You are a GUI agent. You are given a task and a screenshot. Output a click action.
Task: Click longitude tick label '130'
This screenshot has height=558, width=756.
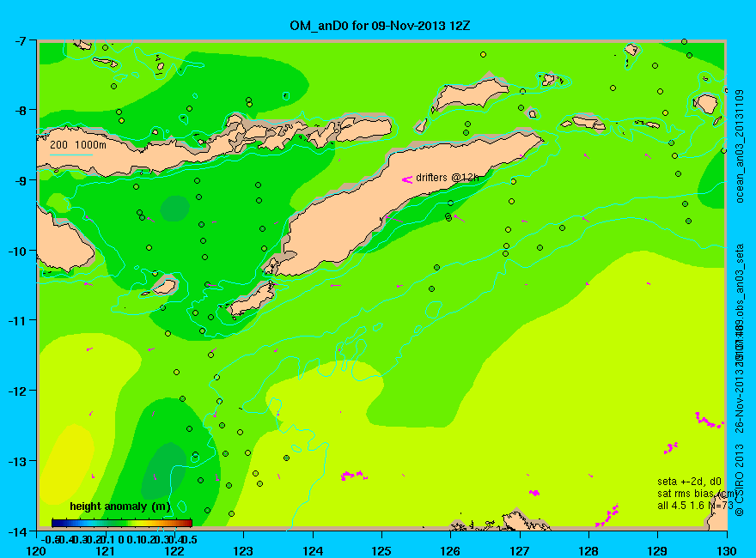click(x=727, y=551)
